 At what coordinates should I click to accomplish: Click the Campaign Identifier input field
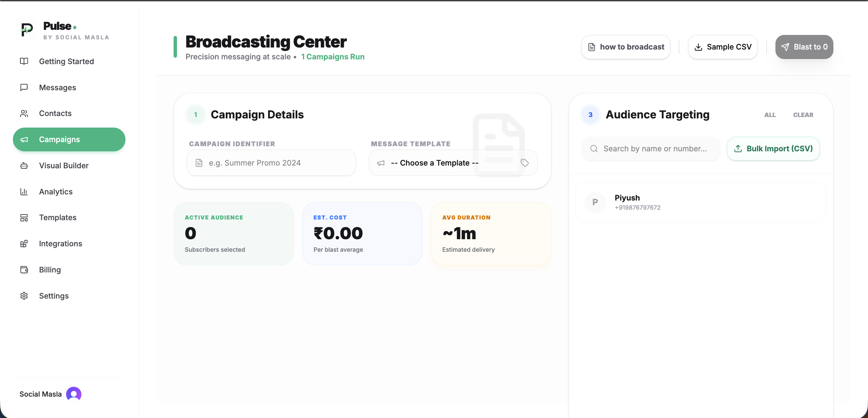(x=271, y=163)
